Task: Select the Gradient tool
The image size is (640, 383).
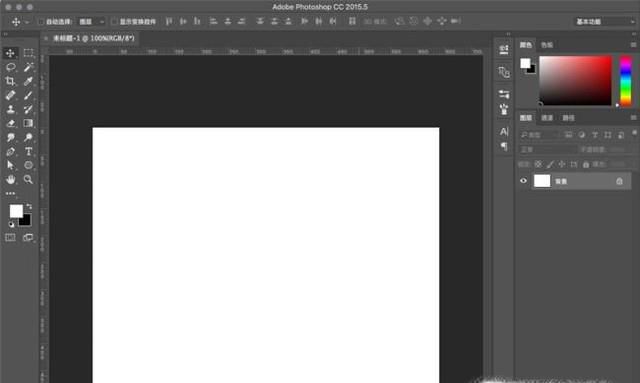Action: [x=28, y=123]
